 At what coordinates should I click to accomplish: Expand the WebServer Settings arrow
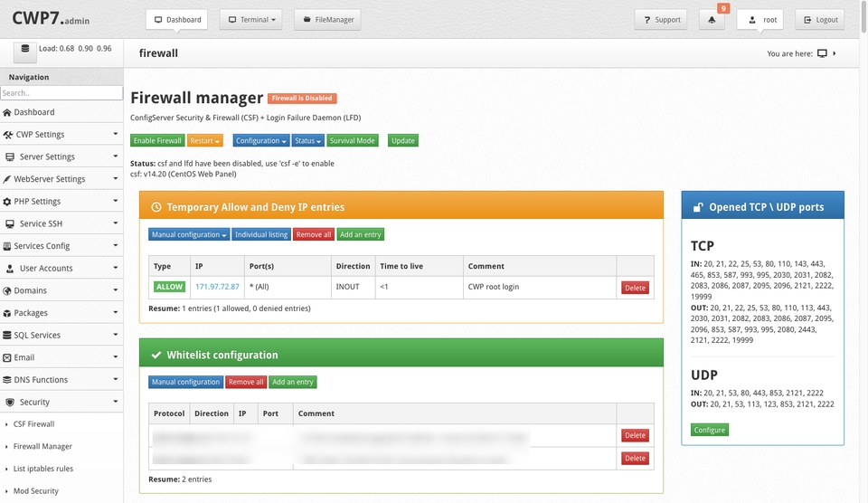pos(115,178)
